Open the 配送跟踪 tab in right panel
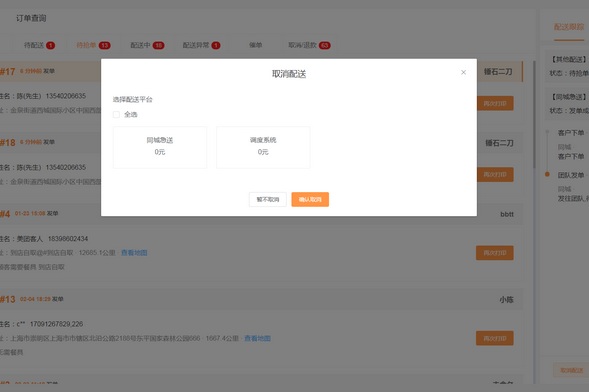 pos(569,27)
